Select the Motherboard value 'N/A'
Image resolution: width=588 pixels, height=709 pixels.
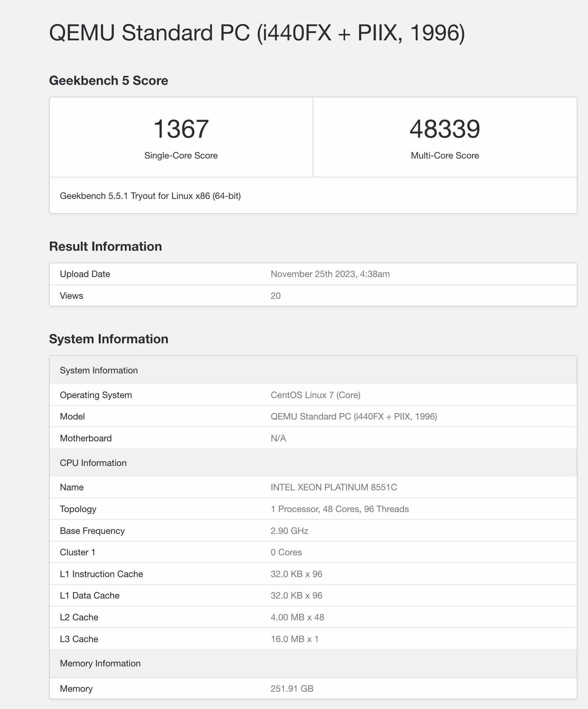pos(278,438)
